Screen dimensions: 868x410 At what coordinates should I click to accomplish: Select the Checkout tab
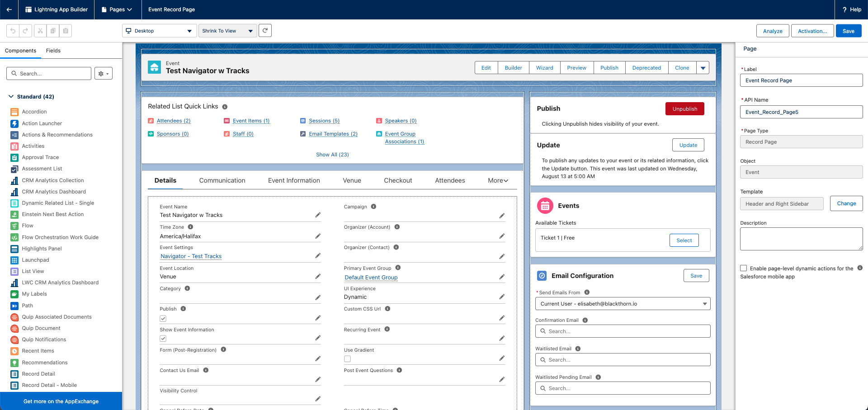(398, 180)
